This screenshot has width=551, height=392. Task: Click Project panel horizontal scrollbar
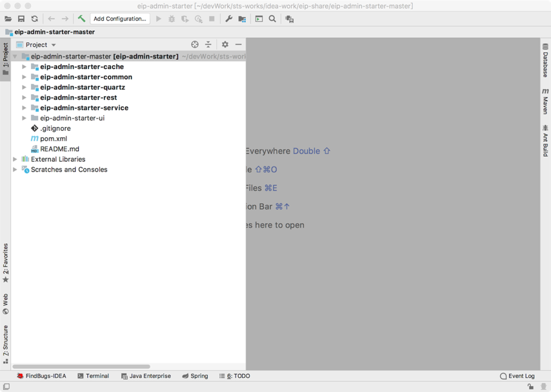81,366
